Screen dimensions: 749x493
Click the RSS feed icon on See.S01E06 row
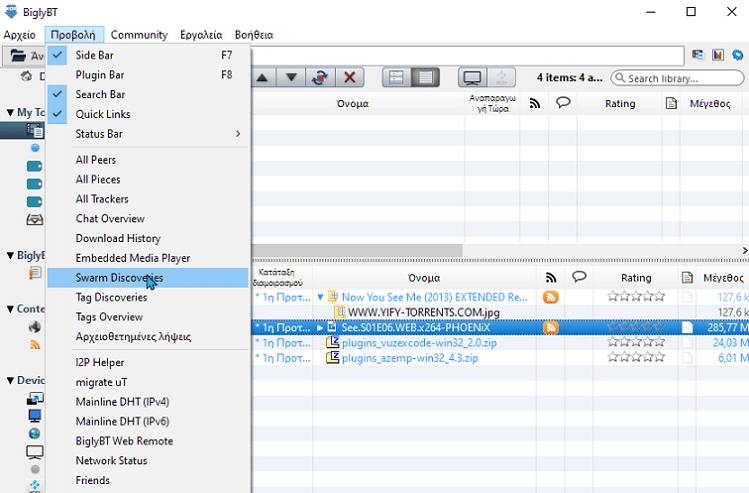551,328
